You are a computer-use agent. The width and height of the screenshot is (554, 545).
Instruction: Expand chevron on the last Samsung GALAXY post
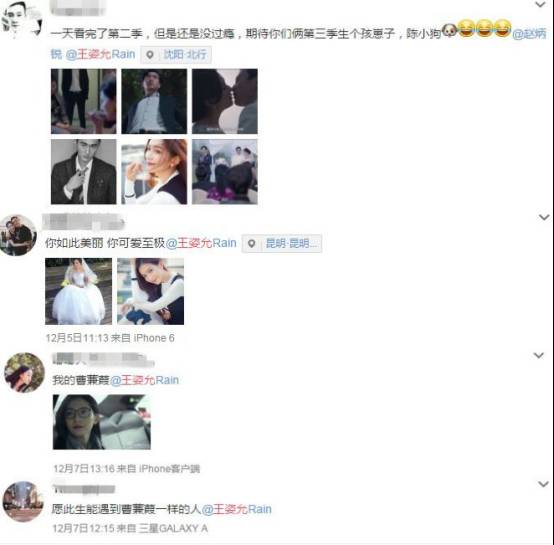point(543,484)
